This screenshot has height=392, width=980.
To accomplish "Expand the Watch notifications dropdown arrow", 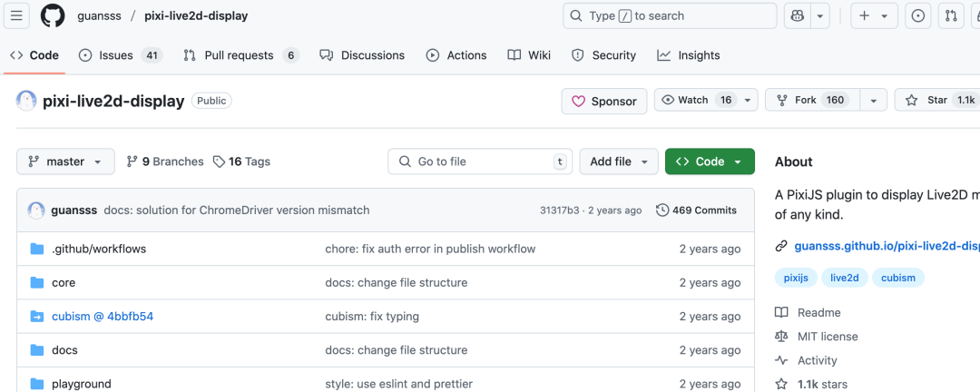I will click(x=748, y=100).
